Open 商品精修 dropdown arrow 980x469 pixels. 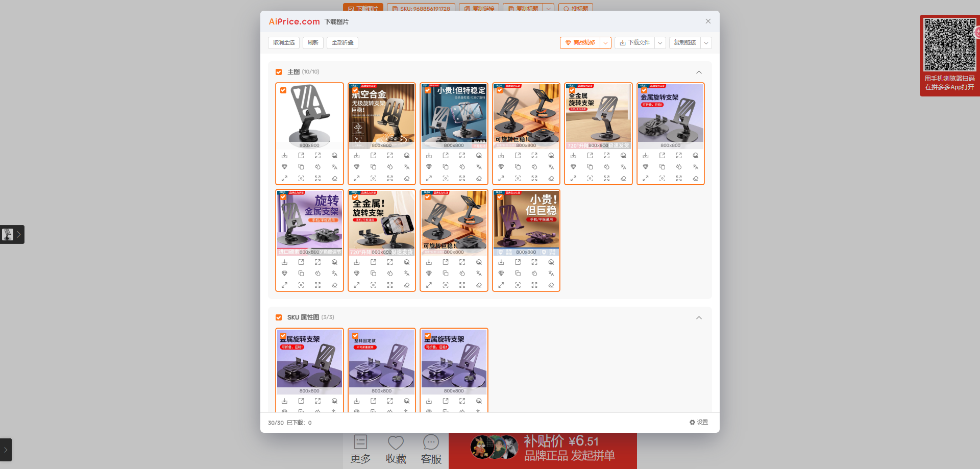pos(606,43)
